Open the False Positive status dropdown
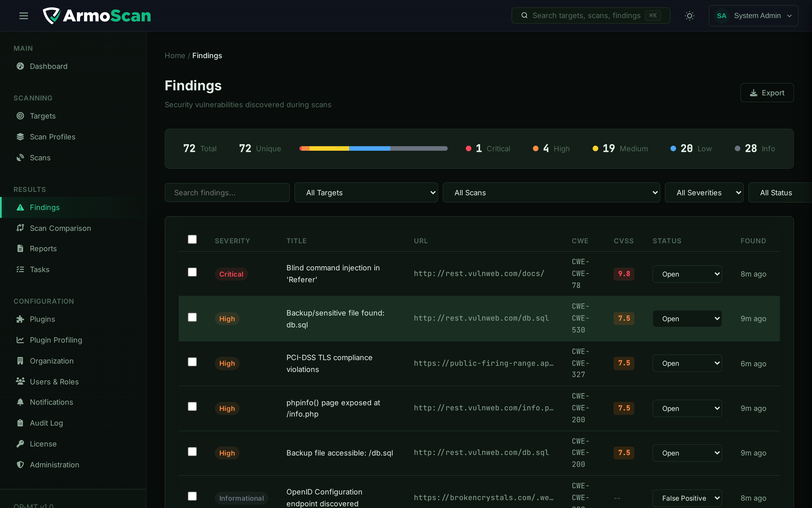 click(687, 498)
